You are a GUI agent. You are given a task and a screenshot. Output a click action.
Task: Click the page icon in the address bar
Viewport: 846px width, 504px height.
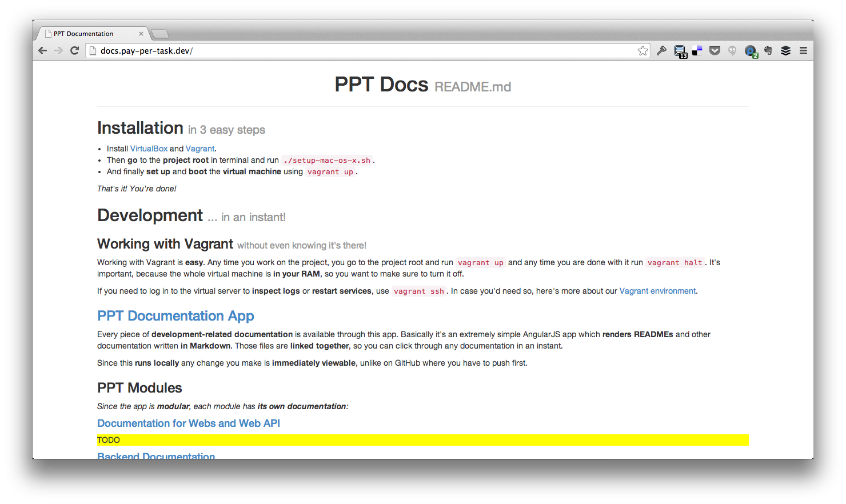93,51
